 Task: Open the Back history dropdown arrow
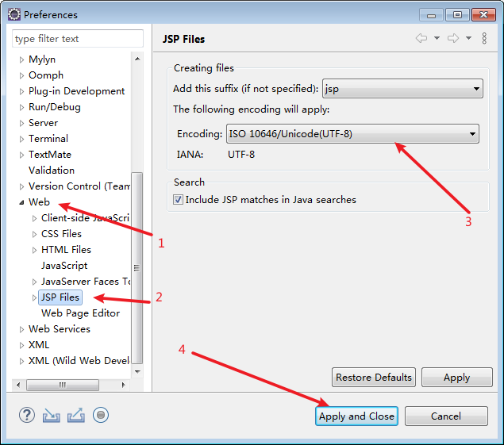[437, 38]
